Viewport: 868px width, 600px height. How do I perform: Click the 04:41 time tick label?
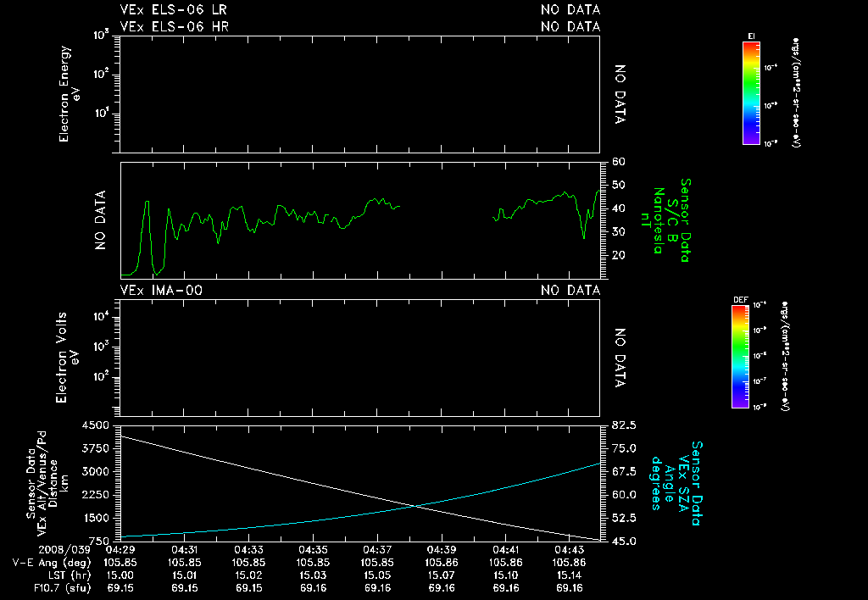coord(505,550)
